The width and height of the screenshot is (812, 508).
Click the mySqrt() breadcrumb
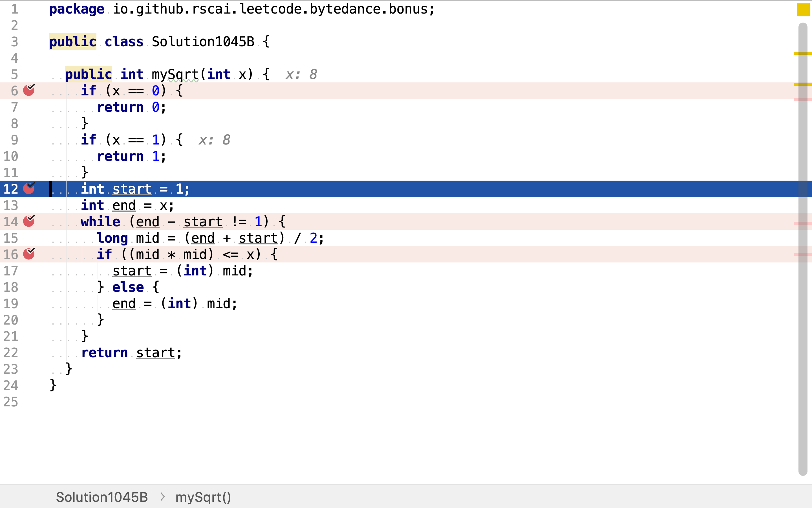click(203, 497)
